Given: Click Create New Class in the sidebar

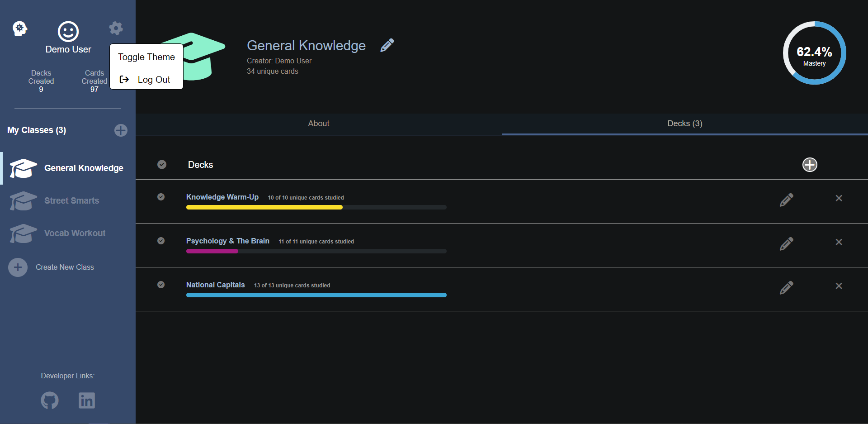Looking at the screenshot, I should click(x=65, y=267).
